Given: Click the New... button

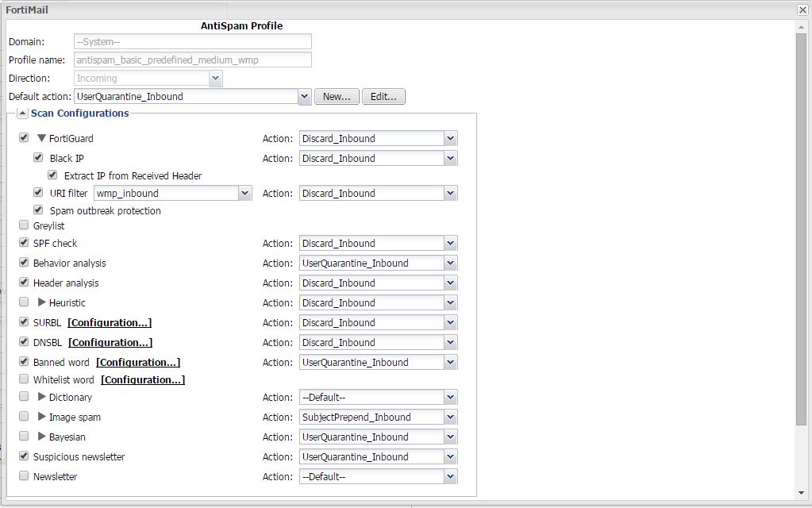Looking at the screenshot, I should (x=337, y=96).
